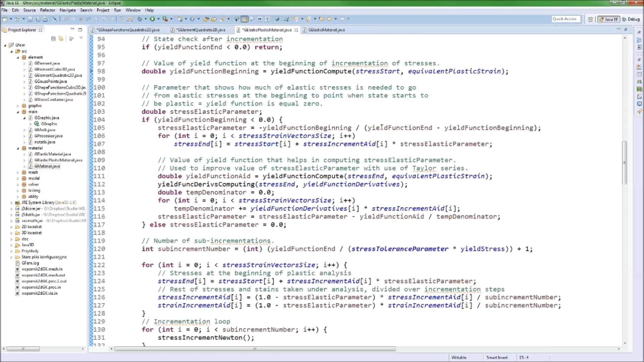Start the Debug toolbar icon
This screenshot has width=644, height=362.
[140, 19]
